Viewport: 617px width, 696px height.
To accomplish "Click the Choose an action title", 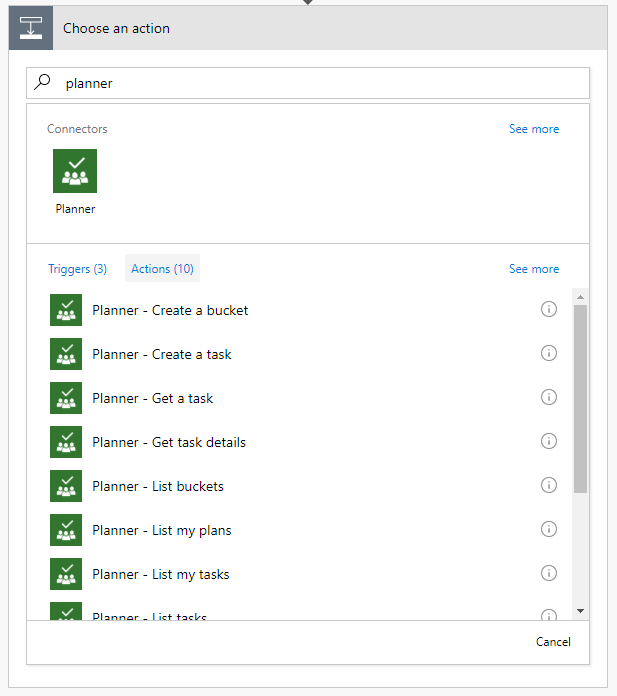I will point(116,28).
